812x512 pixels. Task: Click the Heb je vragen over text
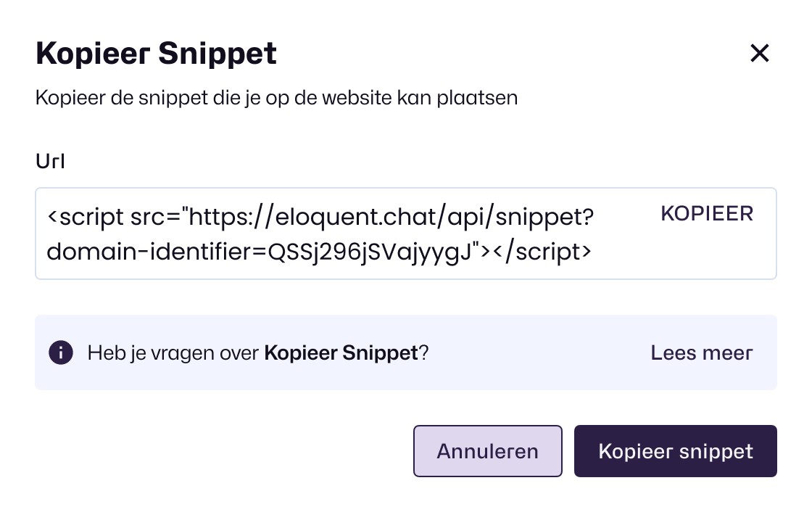173,353
